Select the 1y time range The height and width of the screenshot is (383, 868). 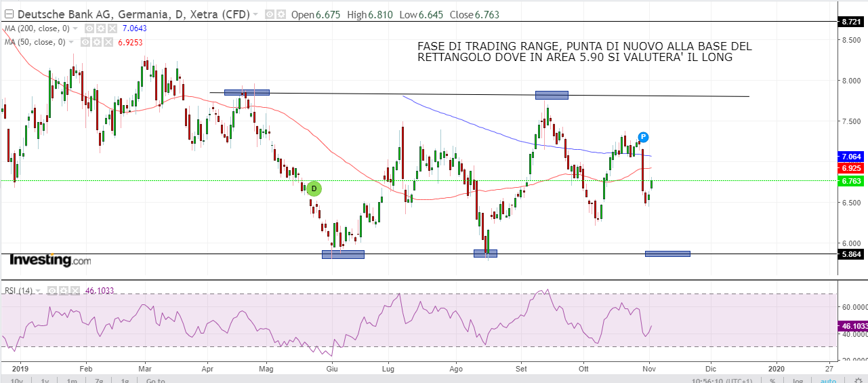tap(45, 380)
